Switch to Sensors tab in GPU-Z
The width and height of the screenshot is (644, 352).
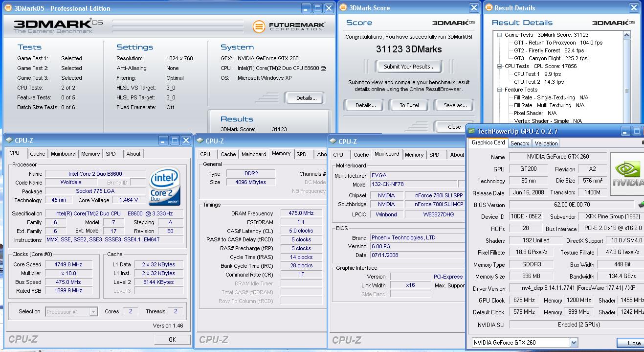520,143
